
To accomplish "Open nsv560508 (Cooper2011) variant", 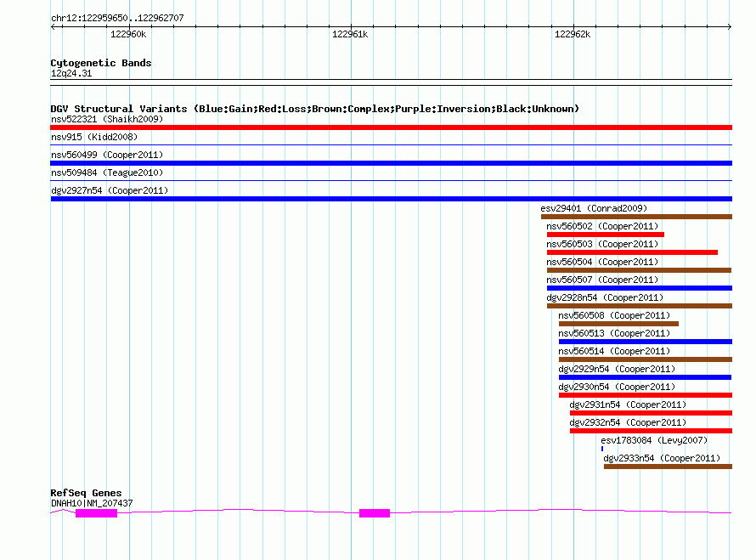I will [x=614, y=315].
